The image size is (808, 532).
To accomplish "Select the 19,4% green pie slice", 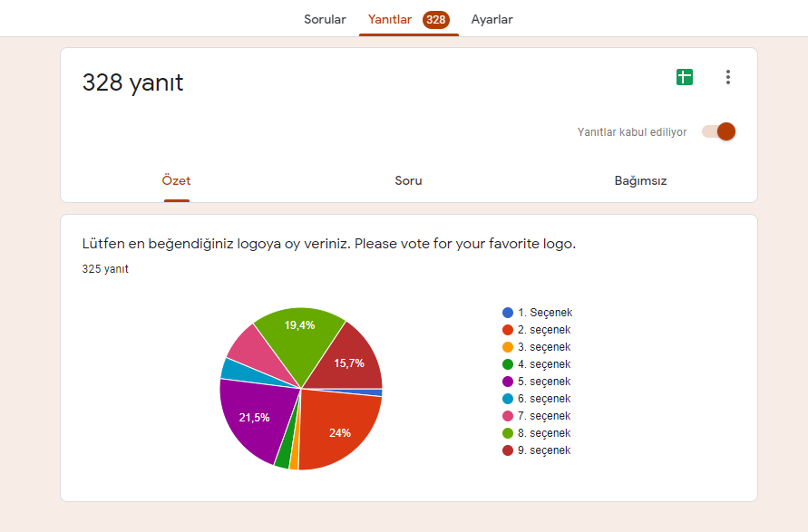I will click(299, 326).
